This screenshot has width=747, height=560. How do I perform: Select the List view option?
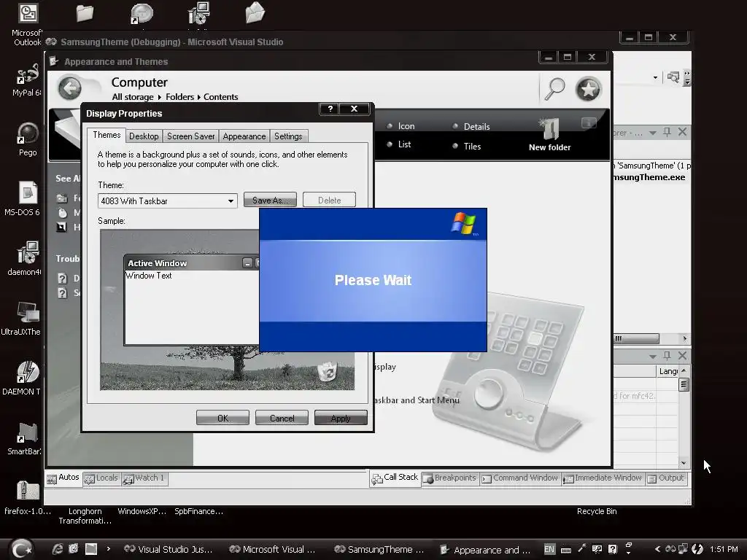[399, 144]
